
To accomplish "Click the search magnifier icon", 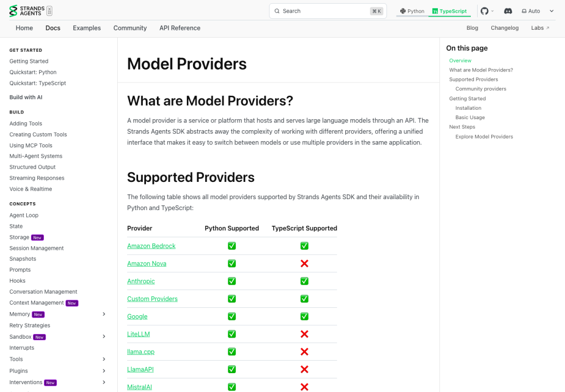I will (x=277, y=11).
